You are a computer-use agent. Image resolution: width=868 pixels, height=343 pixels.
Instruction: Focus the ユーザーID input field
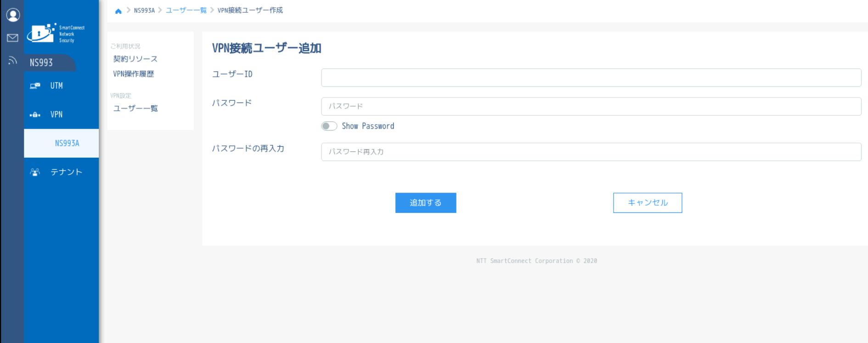[591, 78]
